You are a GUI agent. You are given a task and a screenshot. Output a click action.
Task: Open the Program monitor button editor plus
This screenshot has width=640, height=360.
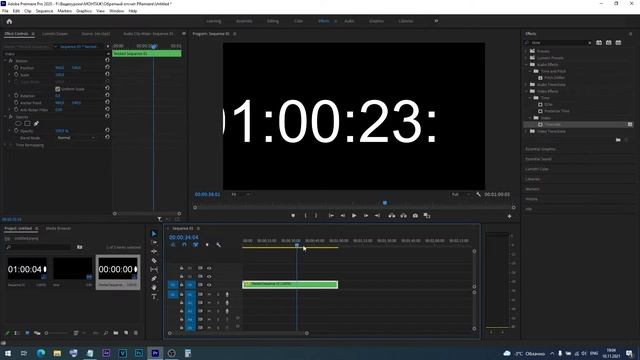point(509,216)
